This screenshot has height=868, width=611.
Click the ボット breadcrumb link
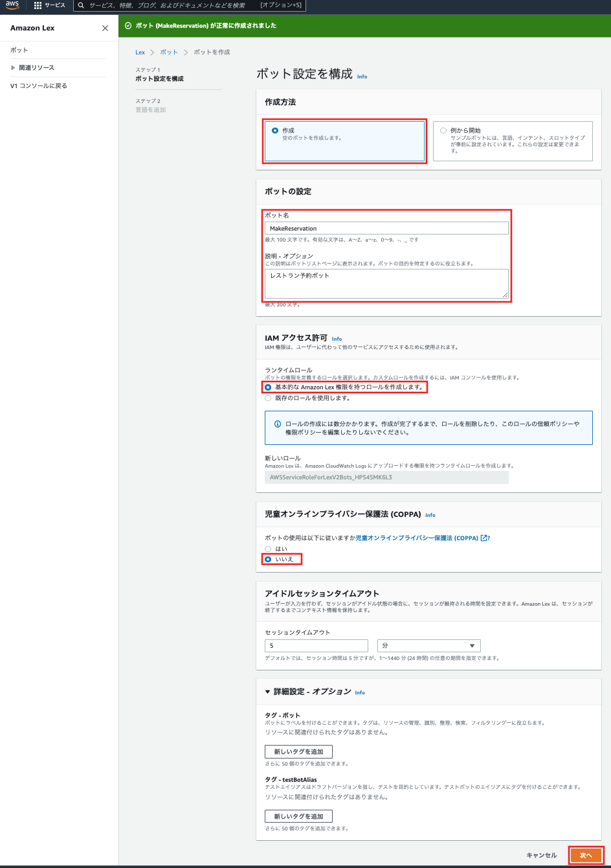[x=169, y=52]
